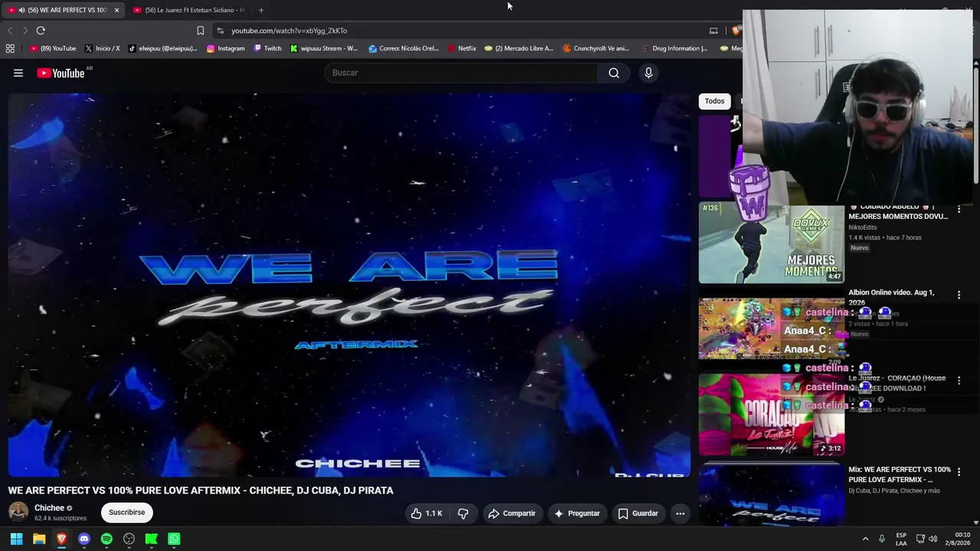Dislike the video with thumbs down
Image resolution: width=980 pixels, height=551 pixels.
pos(462,514)
